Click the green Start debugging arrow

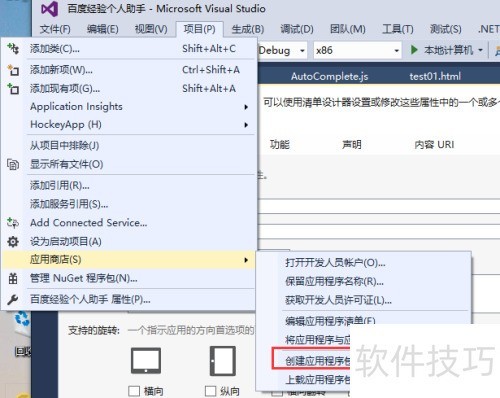pyautogui.click(x=414, y=50)
